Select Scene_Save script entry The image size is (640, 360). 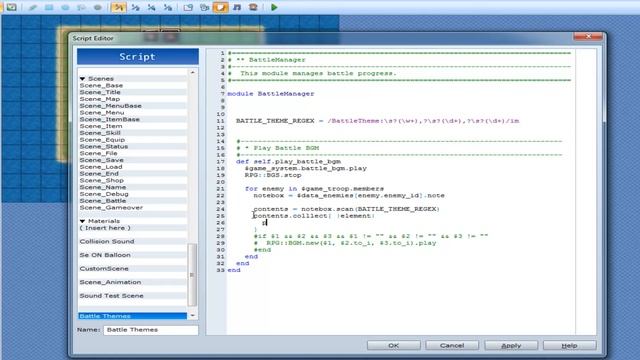[x=133, y=160]
